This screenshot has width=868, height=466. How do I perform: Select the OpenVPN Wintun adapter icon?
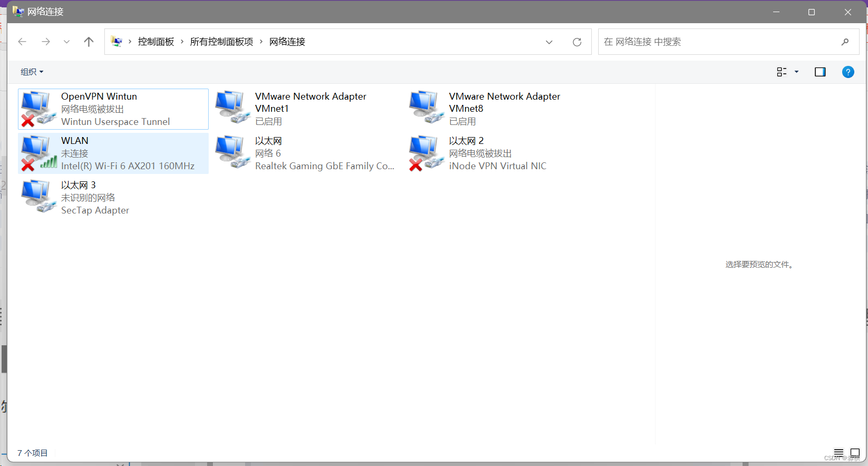pos(38,109)
